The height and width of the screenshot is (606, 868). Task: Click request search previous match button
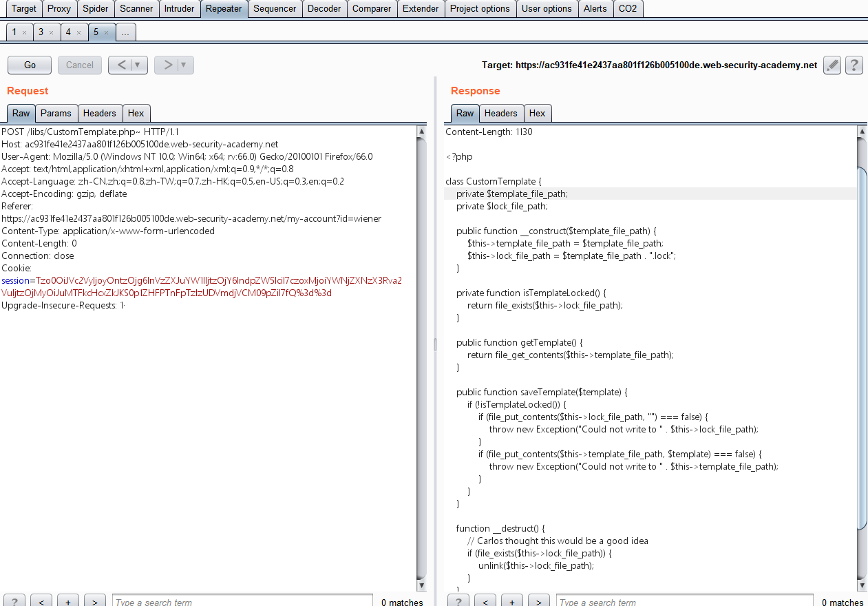(x=41, y=602)
